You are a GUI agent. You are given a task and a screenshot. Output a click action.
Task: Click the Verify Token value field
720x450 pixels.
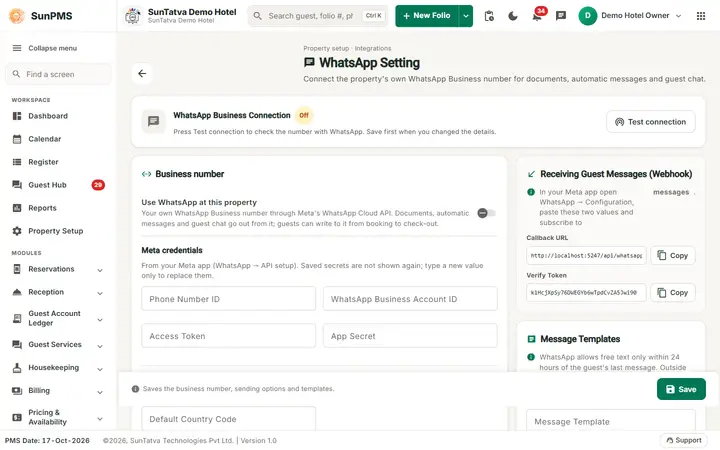(586, 292)
